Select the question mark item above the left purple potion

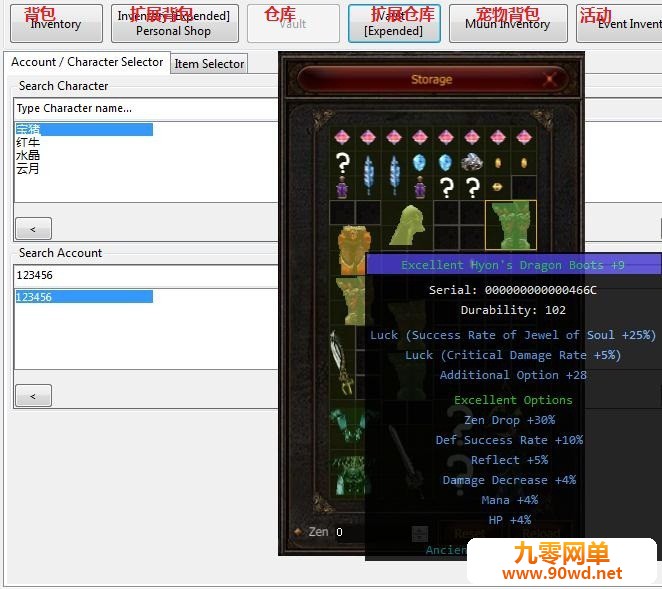pyautogui.click(x=342, y=163)
